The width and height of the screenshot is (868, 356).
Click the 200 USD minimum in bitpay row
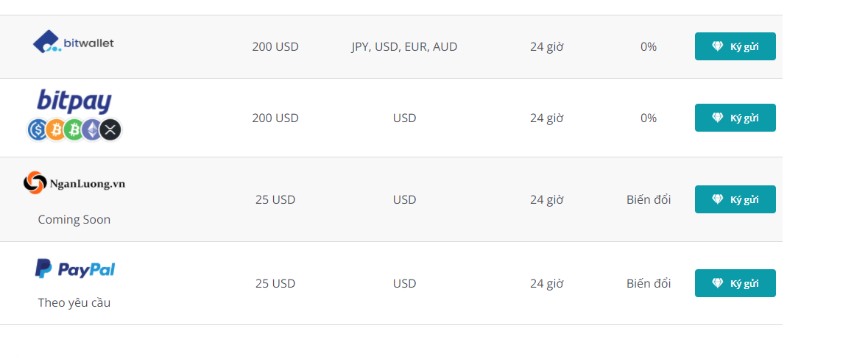(275, 118)
